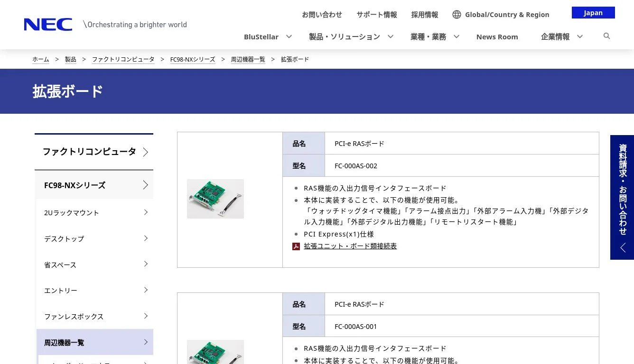Screen dimensions: 634x364
Task: Select 周辺機器一覧 in sidebar
Action: click(x=95, y=342)
